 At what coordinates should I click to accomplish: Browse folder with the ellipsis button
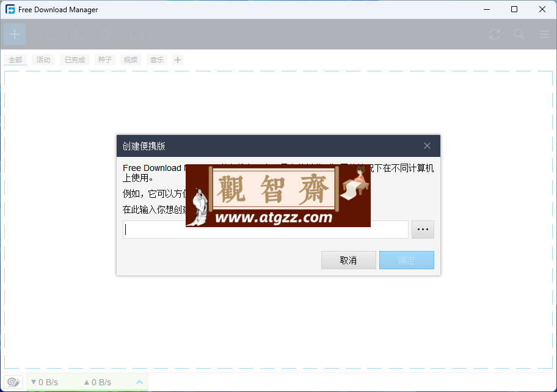click(423, 230)
